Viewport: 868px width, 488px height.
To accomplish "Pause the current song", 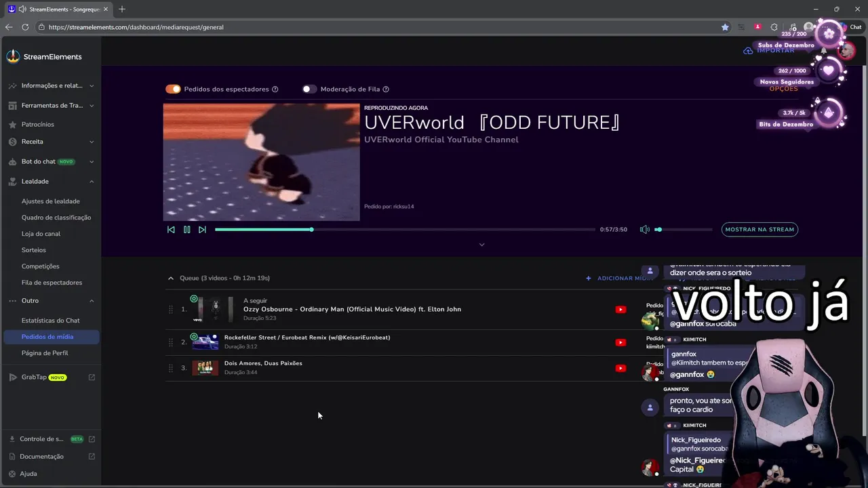I will (x=187, y=230).
